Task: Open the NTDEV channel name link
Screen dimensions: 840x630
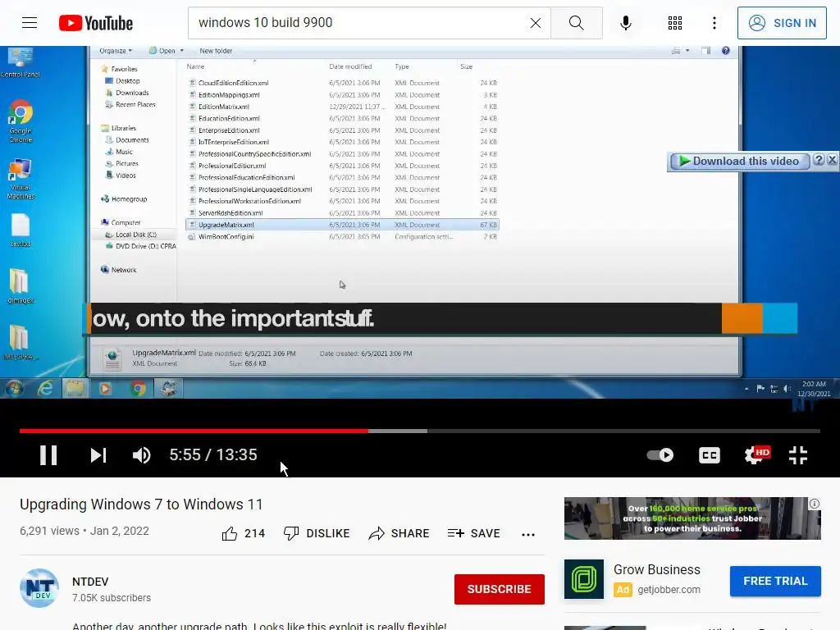Action: click(90, 582)
